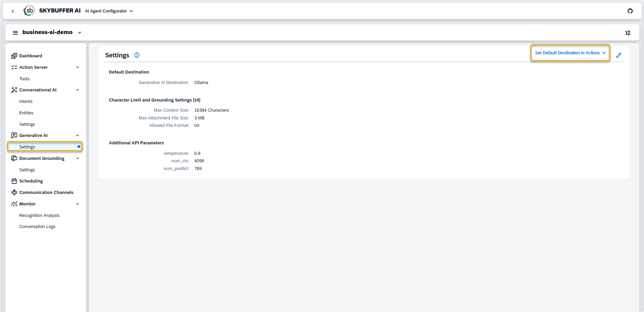Collapse the Action Server section
The image size is (644, 312).
click(78, 67)
